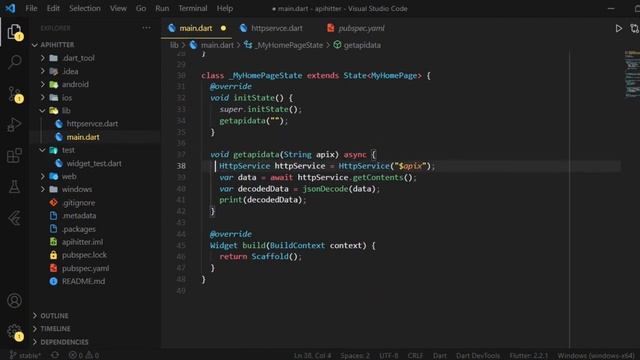The image size is (640, 360).
Task: Click the sync changes icon in status bar
Action: click(x=55, y=355)
